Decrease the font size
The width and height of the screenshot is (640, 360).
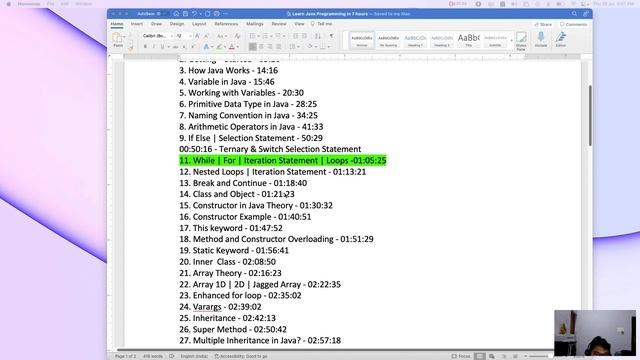206,36
